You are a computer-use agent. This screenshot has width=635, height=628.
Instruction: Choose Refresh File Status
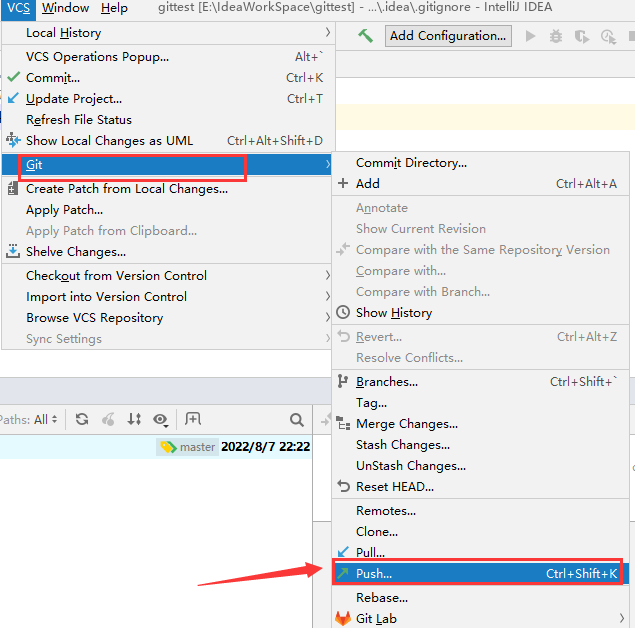(x=167, y=119)
